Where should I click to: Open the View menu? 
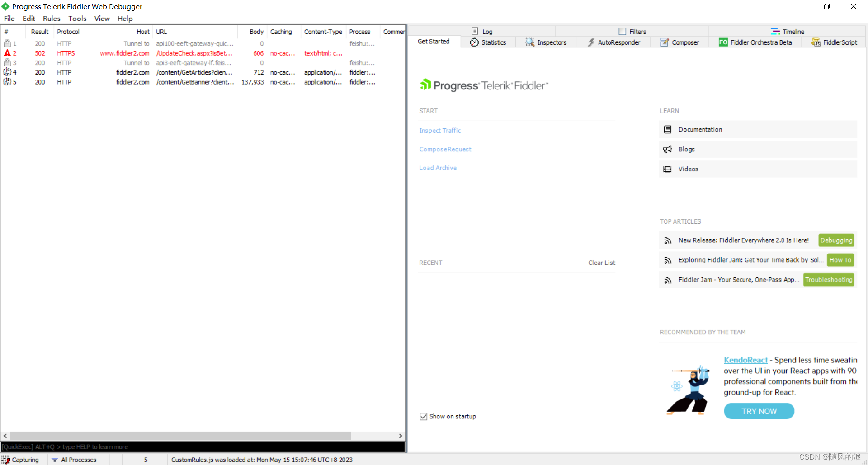[x=102, y=19]
